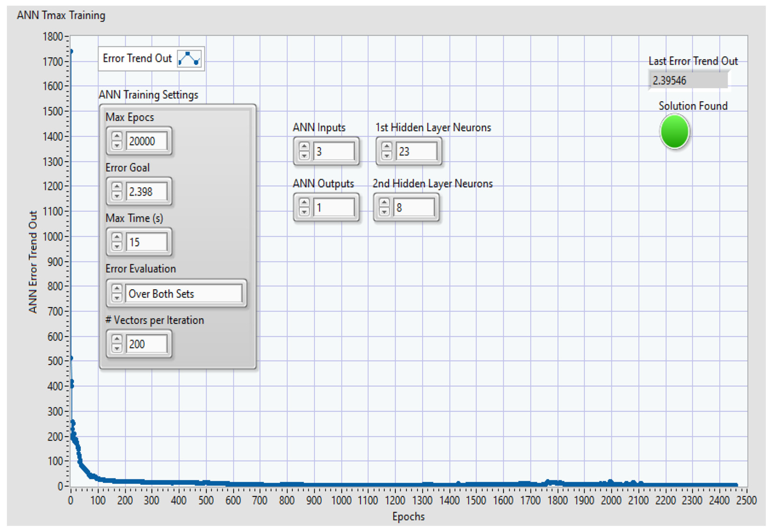This screenshot has height=532, width=773.
Task: Click the Max Epocs field showing 20000
Action: tap(146, 141)
